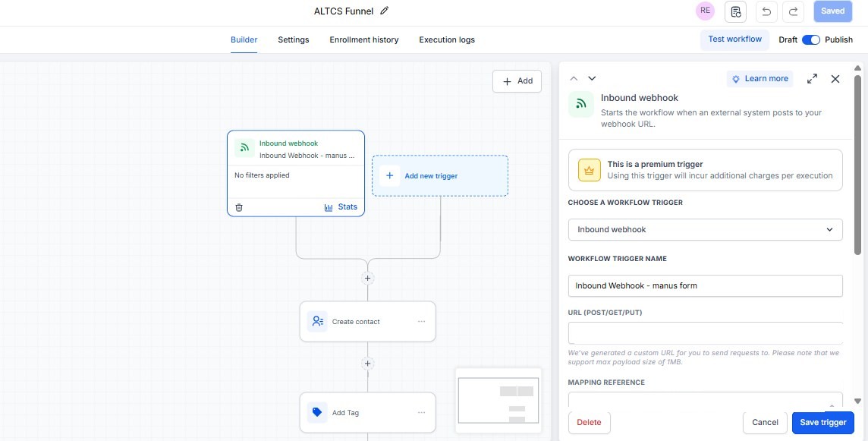Image resolution: width=868 pixels, height=441 pixels.
Task: Select the Add Tag step
Action: tap(367, 412)
